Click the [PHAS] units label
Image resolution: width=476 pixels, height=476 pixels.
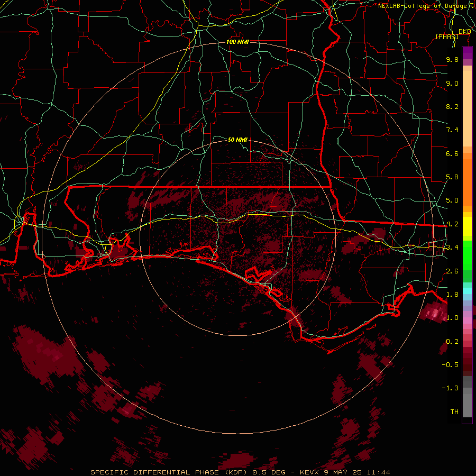[447, 36]
